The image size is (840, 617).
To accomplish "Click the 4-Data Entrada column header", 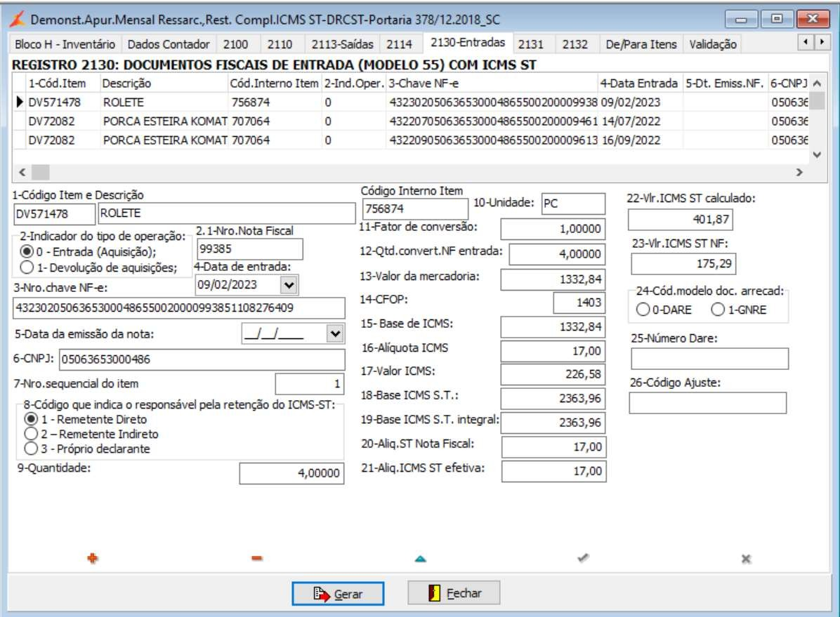I will click(640, 84).
